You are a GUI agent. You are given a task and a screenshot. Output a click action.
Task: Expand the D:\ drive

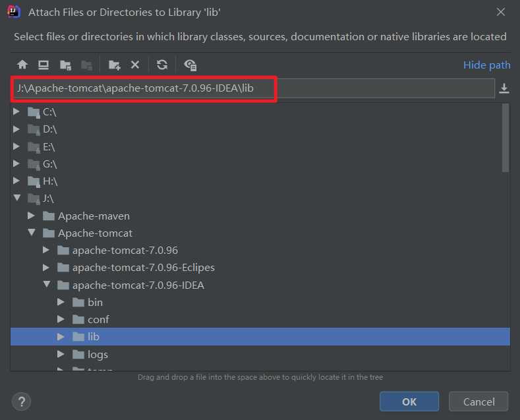click(x=16, y=129)
